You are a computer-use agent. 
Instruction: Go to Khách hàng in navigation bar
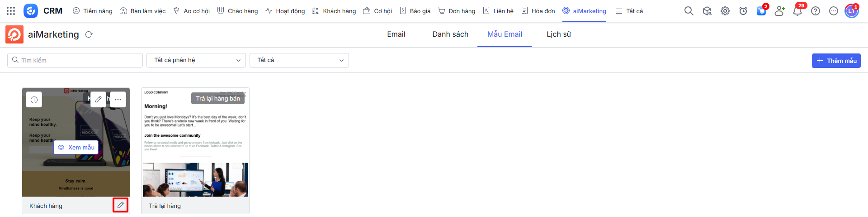point(334,11)
